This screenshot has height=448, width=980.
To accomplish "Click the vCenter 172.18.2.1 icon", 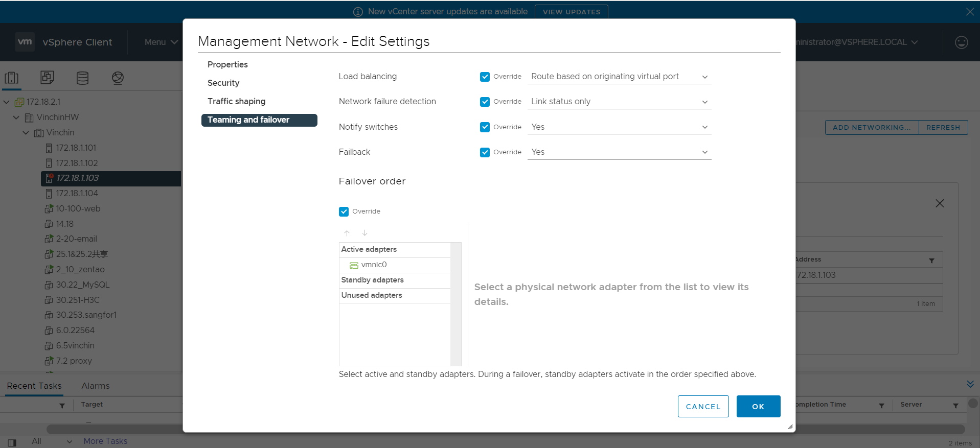I will point(19,102).
